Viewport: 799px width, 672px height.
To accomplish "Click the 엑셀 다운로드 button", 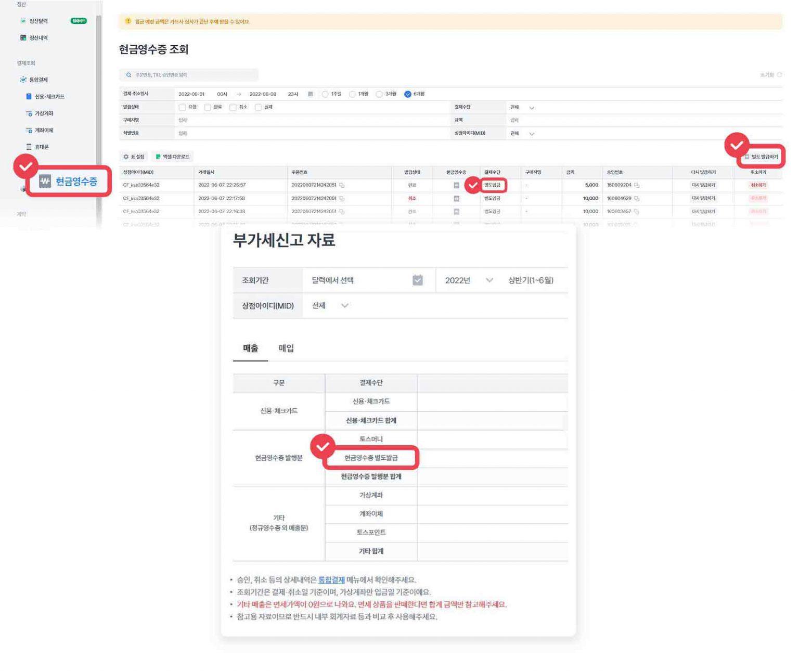I will coord(173,157).
